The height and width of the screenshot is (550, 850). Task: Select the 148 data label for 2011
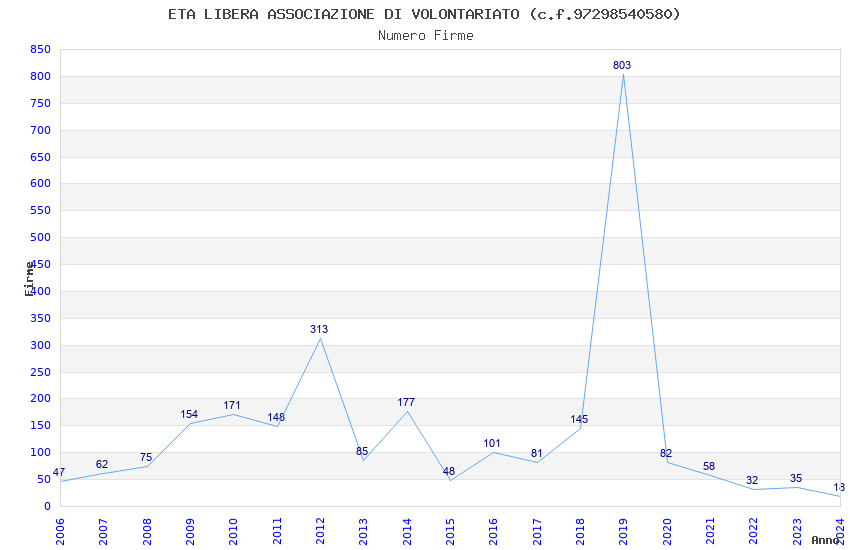276,417
